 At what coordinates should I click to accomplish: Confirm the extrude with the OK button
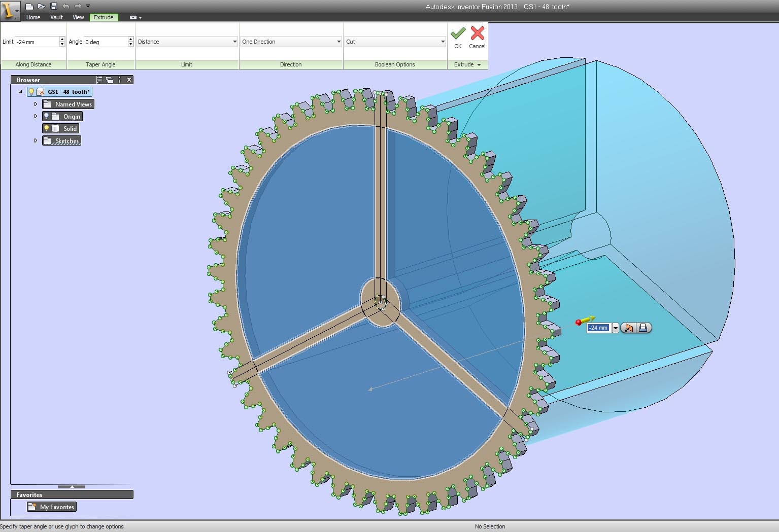click(457, 38)
